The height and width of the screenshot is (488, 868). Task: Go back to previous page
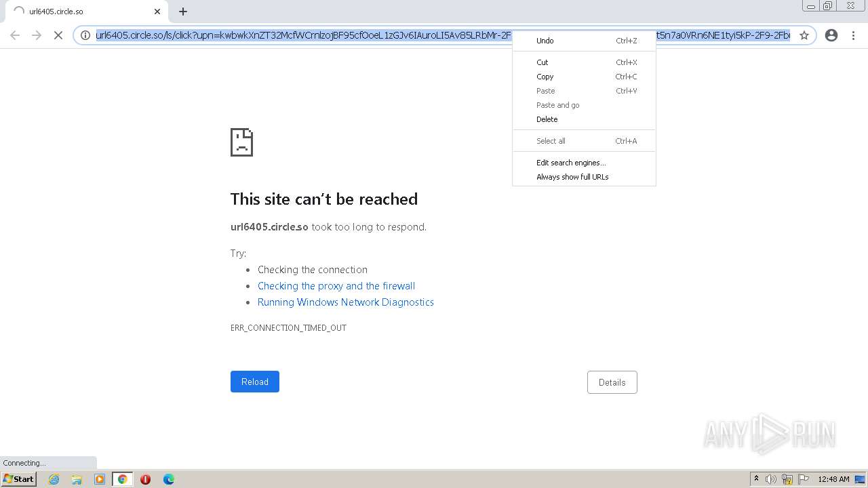tap(15, 35)
